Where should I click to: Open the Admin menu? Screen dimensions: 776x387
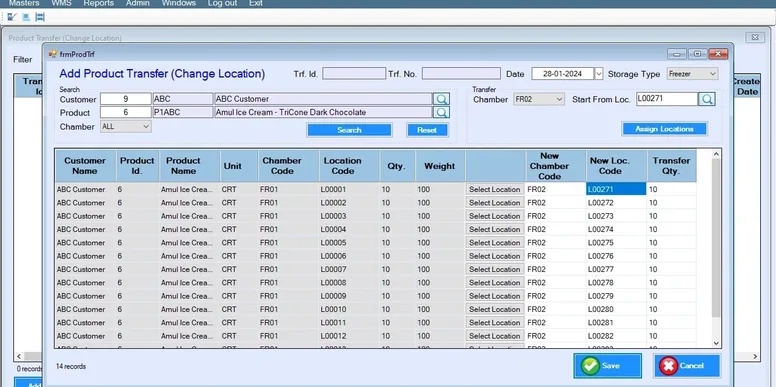pos(138,3)
